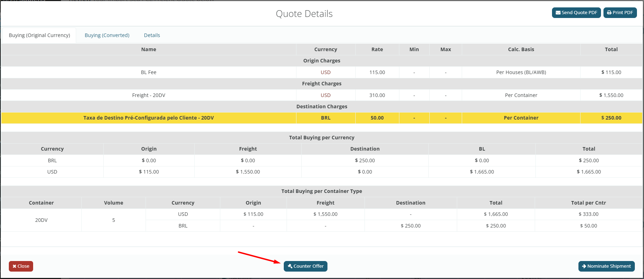Open the Counter Offer dialog
This screenshot has height=279, width=644.
coord(305,266)
